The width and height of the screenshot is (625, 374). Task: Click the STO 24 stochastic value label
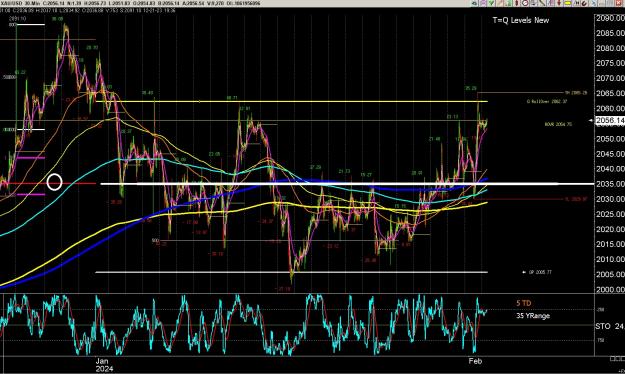pyautogui.click(x=610, y=326)
